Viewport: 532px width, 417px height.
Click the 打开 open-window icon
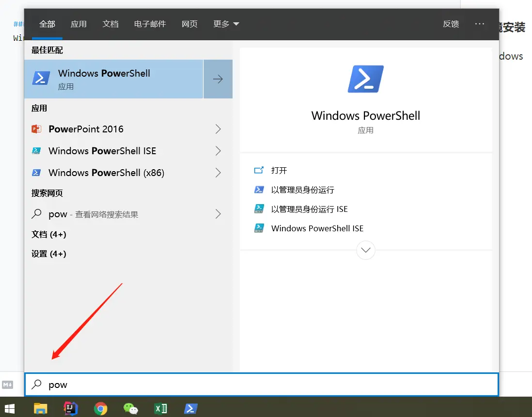[259, 170]
